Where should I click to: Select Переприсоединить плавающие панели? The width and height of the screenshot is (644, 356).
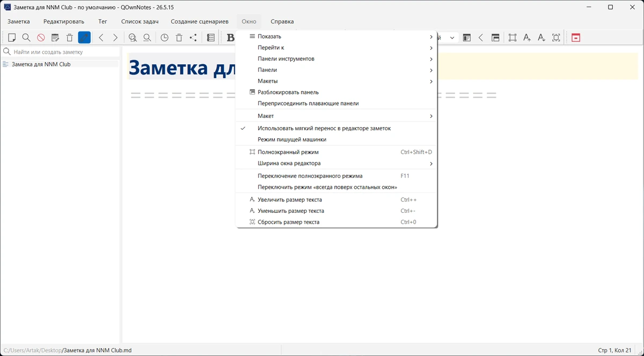click(336, 103)
